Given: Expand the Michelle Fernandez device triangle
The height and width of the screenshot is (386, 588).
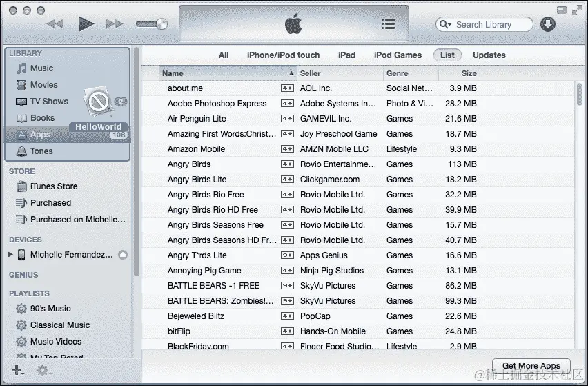Looking at the screenshot, I should 10,254.
